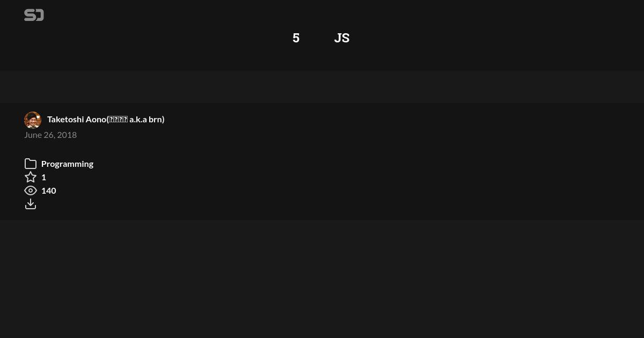Click the eye views icon
The height and width of the screenshot is (338, 644).
(31, 190)
